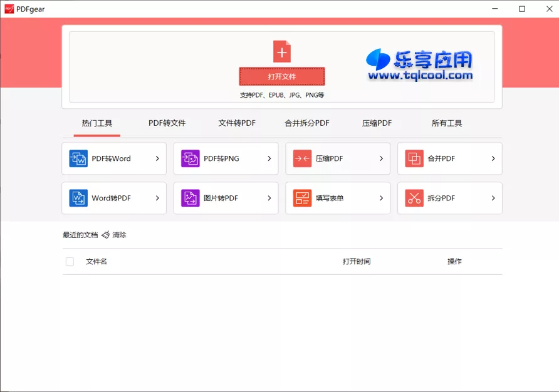This screenshot has height=392, width=559.
Task: Switch to the 所有工具 tab
Action: [x=447, y=123]
